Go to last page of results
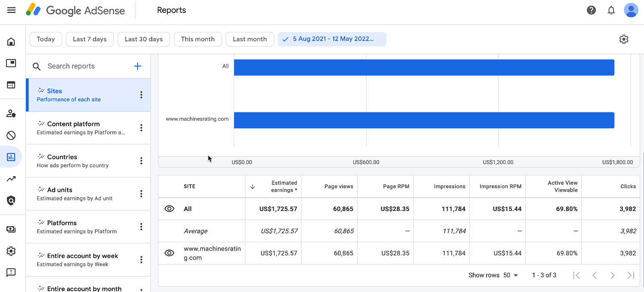Viewport: 644px width, 292px height. coord(631,275)
